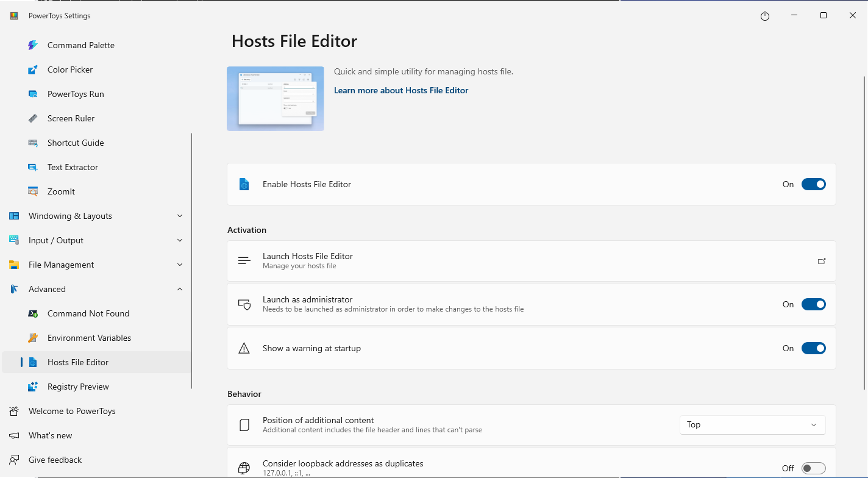Collapse the Advanced section chevron

click(180, 289)
